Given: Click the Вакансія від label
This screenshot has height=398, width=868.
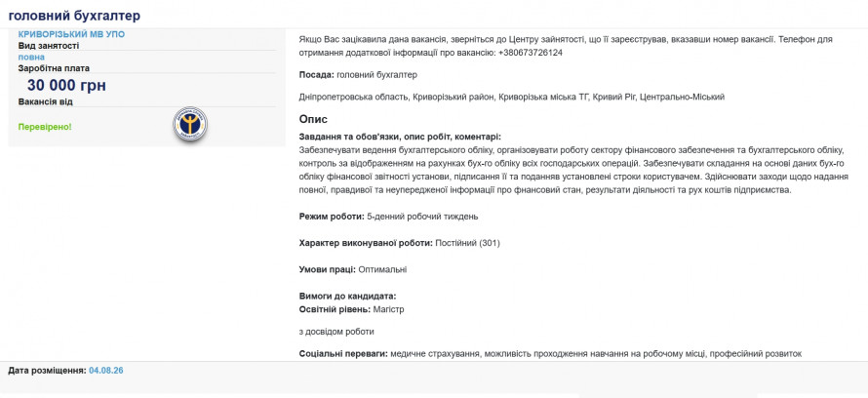Looking at the screenshot, I should click(46, 101).
